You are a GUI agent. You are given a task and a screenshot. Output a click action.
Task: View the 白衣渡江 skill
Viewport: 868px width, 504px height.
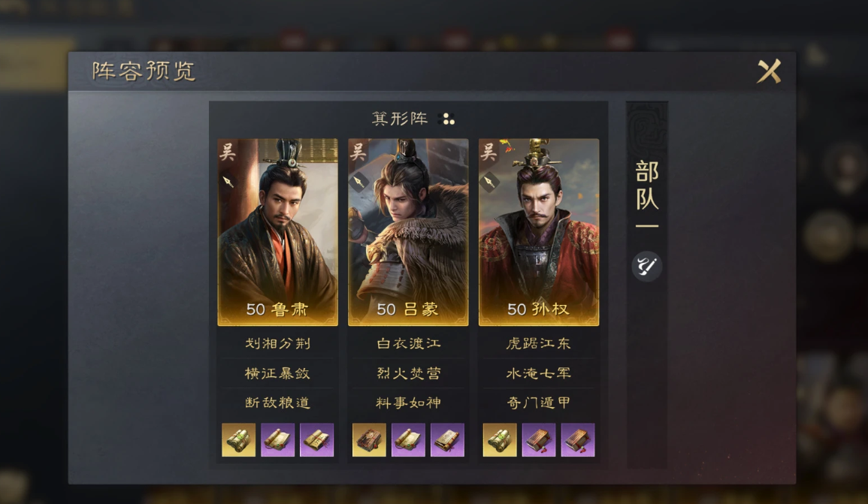[408, 343]
